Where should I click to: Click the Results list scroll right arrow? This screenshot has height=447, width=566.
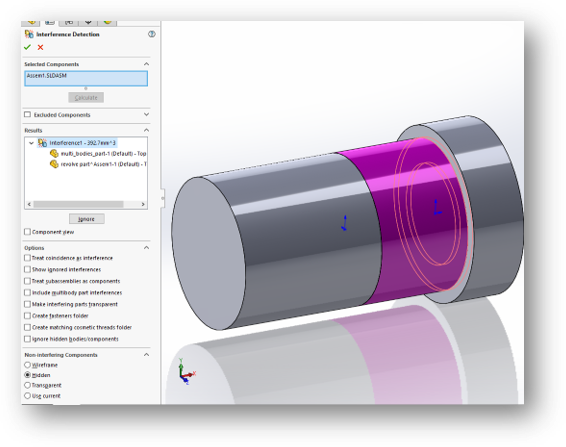click(143, 204)
